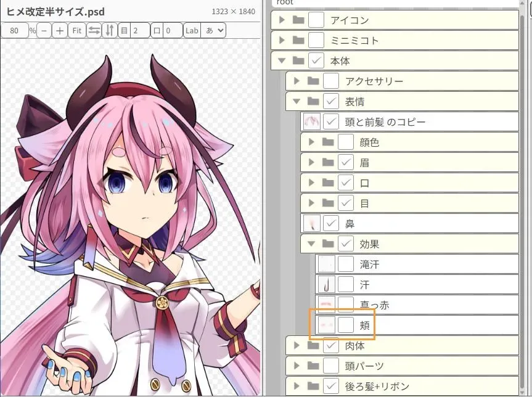Click the 汗 layer thumbnail
The image size is (532, 397).
[326, 285]
